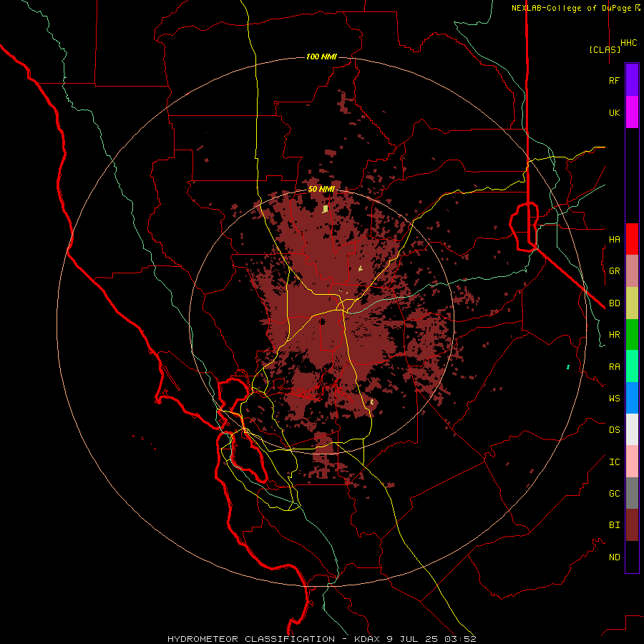644x644 pixels.
Task: Click the BI dark red legend swatch
Action: pyautogui.click(x=632, y=525)
